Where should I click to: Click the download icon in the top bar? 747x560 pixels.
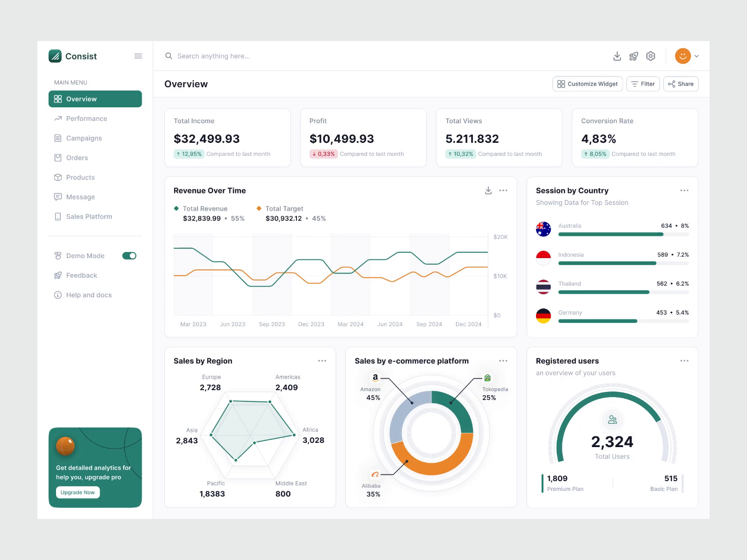[x=617, y=56]
